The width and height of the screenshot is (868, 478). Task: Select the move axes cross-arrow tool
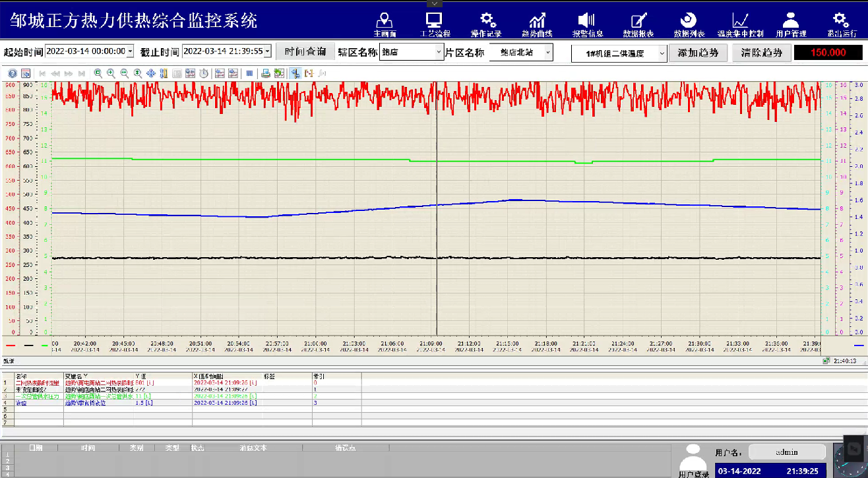[151, 73]
